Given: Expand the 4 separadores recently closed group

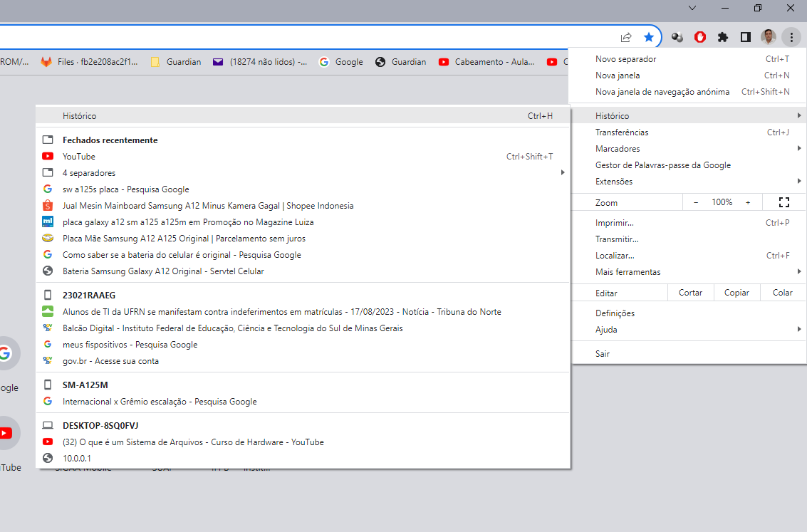Looking at the screenshot, I should click(x=303, y=173).
